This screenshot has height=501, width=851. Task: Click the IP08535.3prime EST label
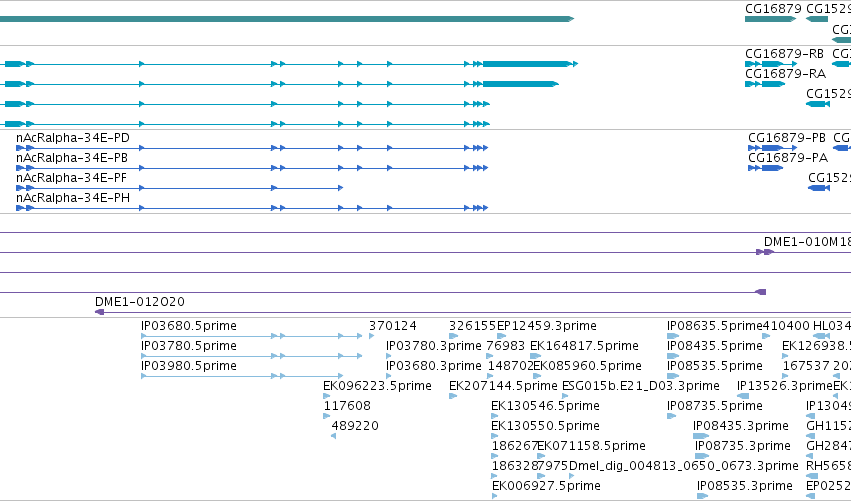745,486
